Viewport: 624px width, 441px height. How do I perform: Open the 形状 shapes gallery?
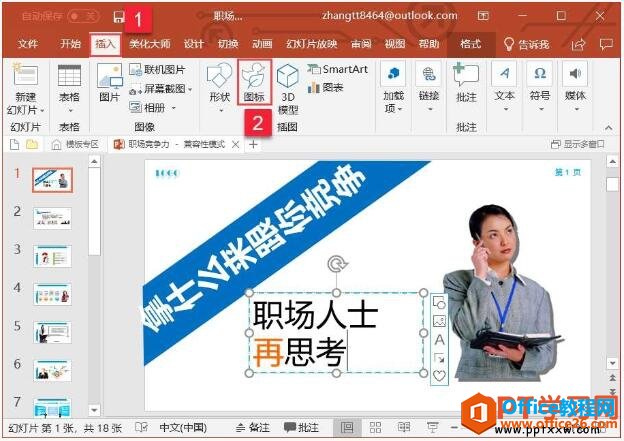pos(220,88)
